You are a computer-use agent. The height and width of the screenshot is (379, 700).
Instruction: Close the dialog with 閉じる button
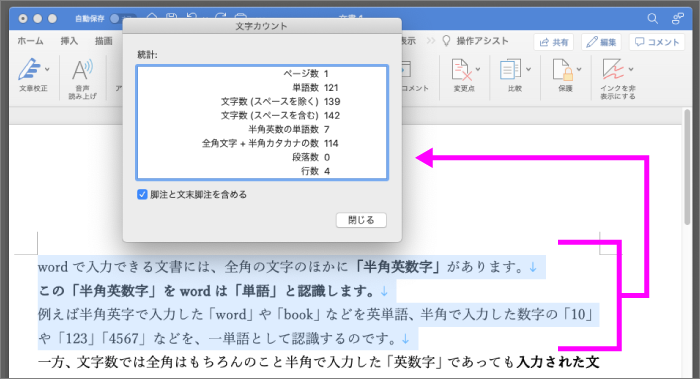click(x=361, y=220)
